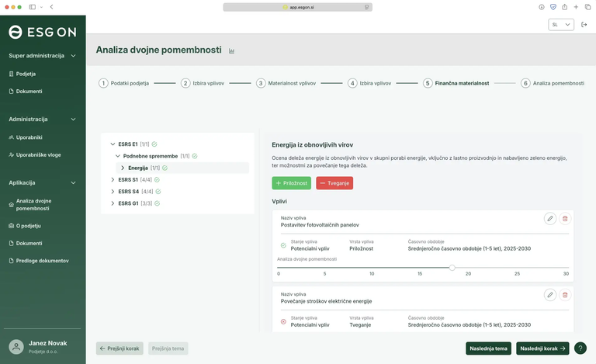Open a new Safari tab with plus
The height and width of the screenshot is (364, 596).
click(577, 7)
